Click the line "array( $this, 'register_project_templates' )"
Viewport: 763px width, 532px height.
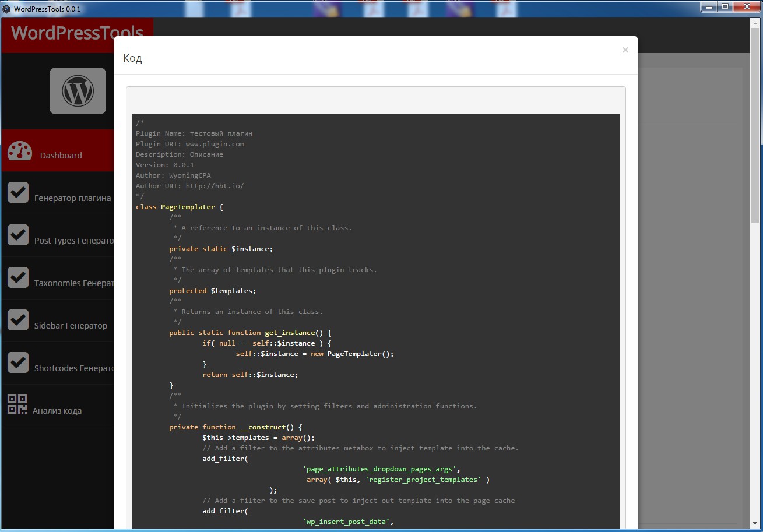pyautogui.click(x=398, y=480)
